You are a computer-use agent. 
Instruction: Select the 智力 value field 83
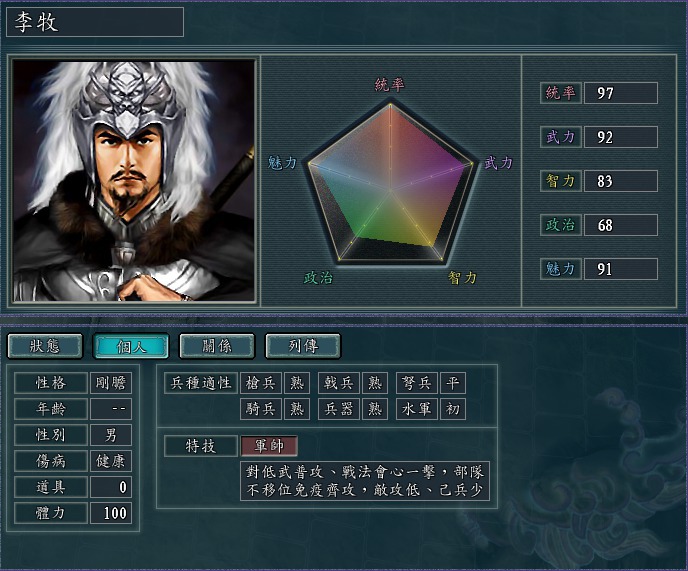(x=620, y=181)
